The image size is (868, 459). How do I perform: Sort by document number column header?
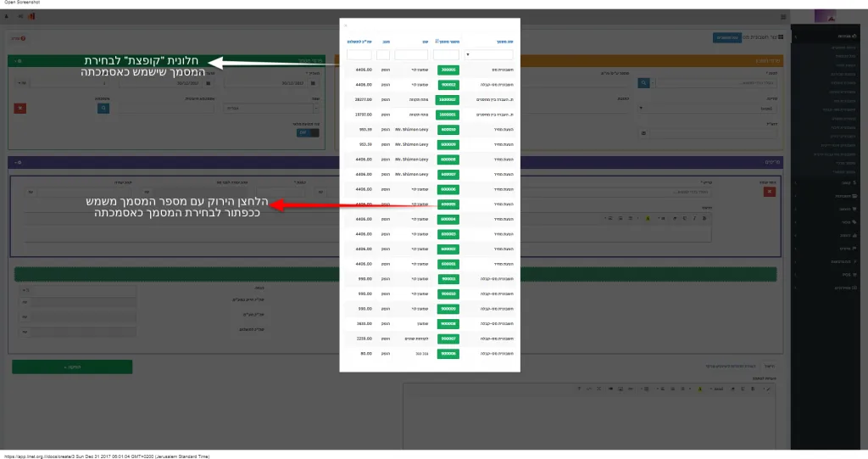tap(448, 42)
